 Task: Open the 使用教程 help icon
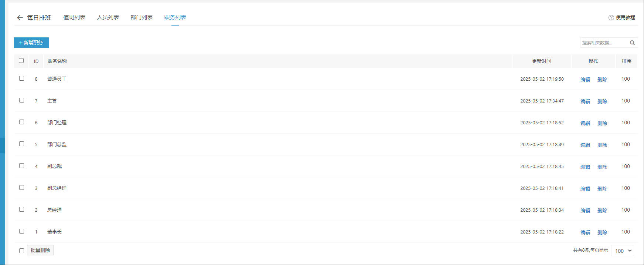611,17
